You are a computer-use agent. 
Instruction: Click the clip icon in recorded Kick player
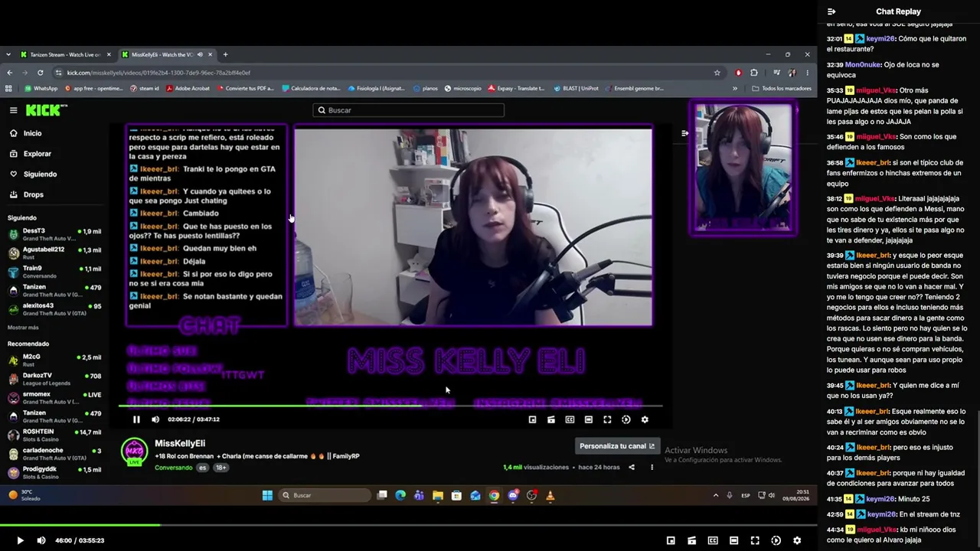pyautogui.click(x=550, y=419)
